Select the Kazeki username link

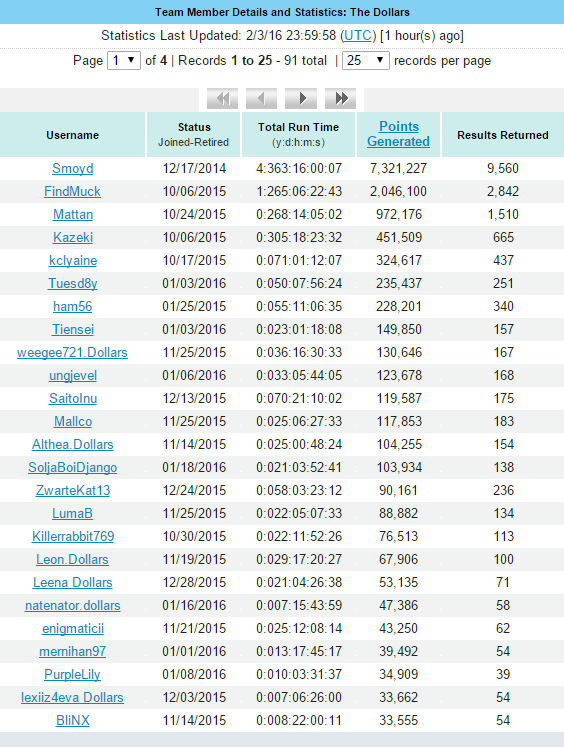73,237
